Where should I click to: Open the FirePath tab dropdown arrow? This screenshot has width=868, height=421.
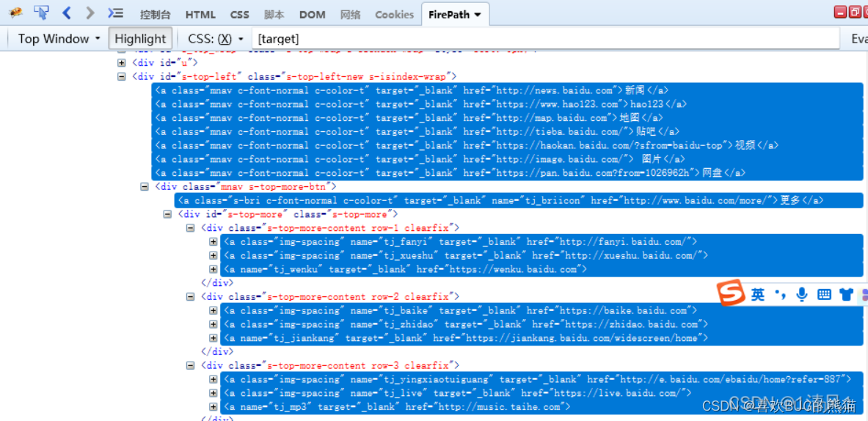tap(477, 15)
